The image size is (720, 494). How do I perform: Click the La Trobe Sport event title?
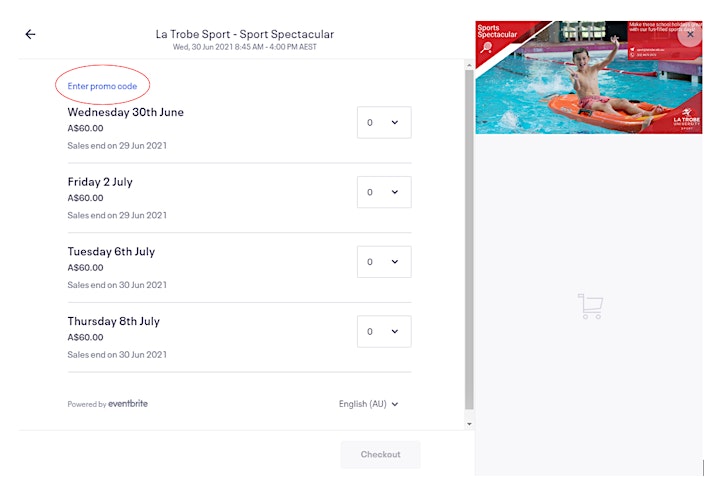tap(245, 34)
